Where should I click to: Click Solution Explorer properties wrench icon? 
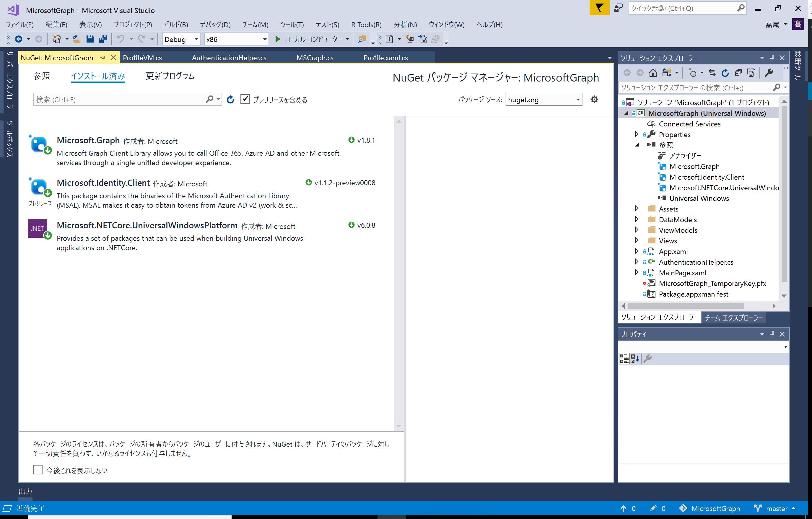pos(769,72)
